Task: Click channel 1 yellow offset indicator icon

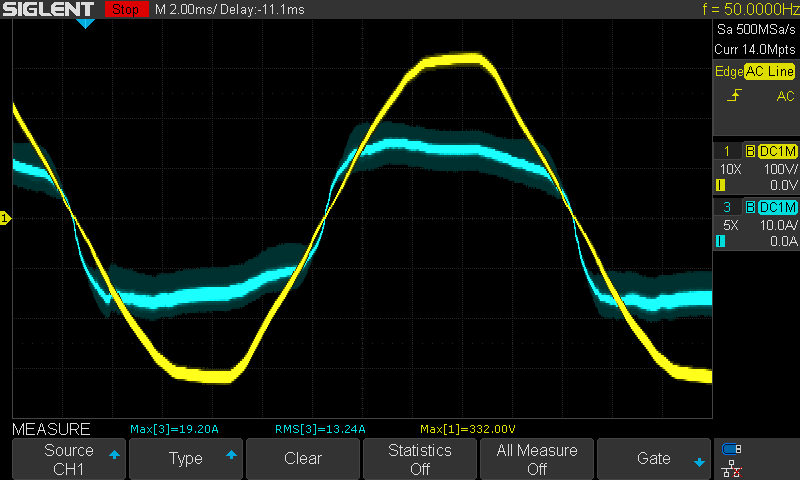Action: click(x=720, y=185)
